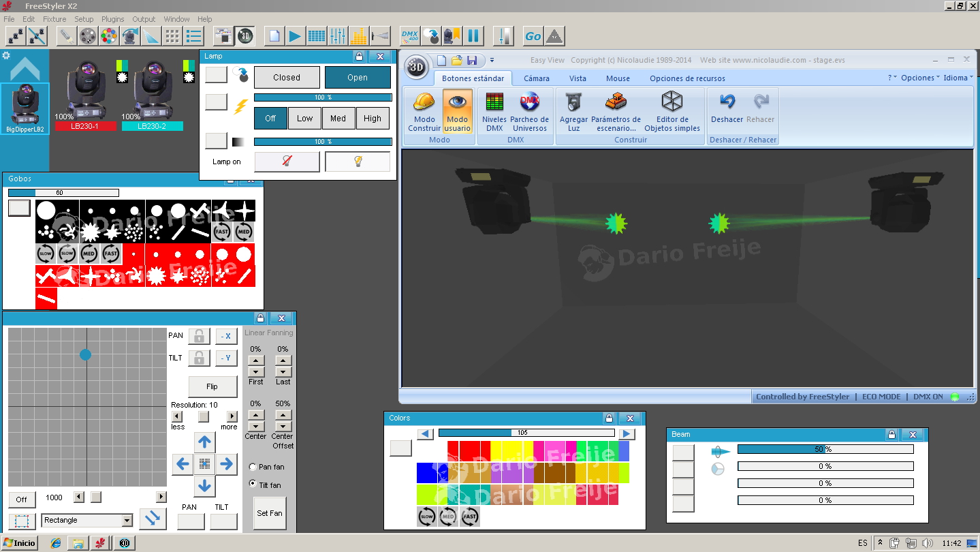This screenshot has width=980, height=552.
Task: Toggle the PAN lock button
Action: pos(199,336)
